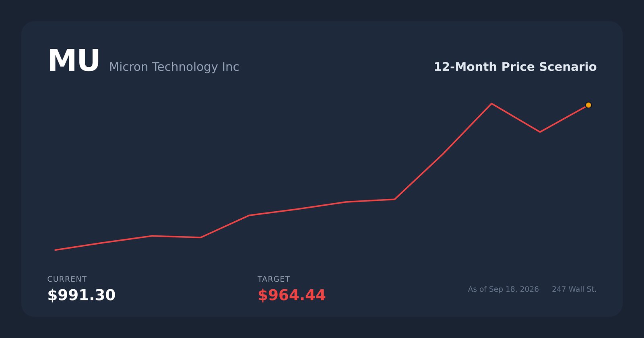Click the TARGET label

[274, 279]
